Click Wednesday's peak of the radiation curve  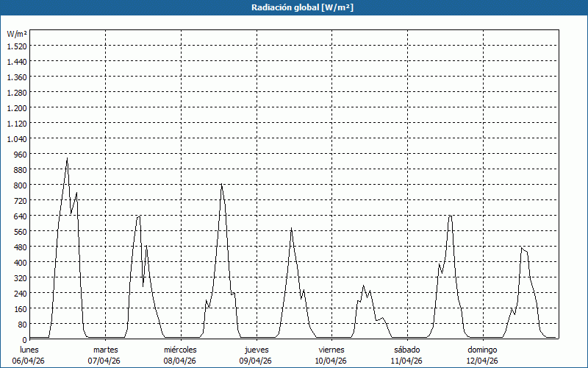[x=221, y=184]
